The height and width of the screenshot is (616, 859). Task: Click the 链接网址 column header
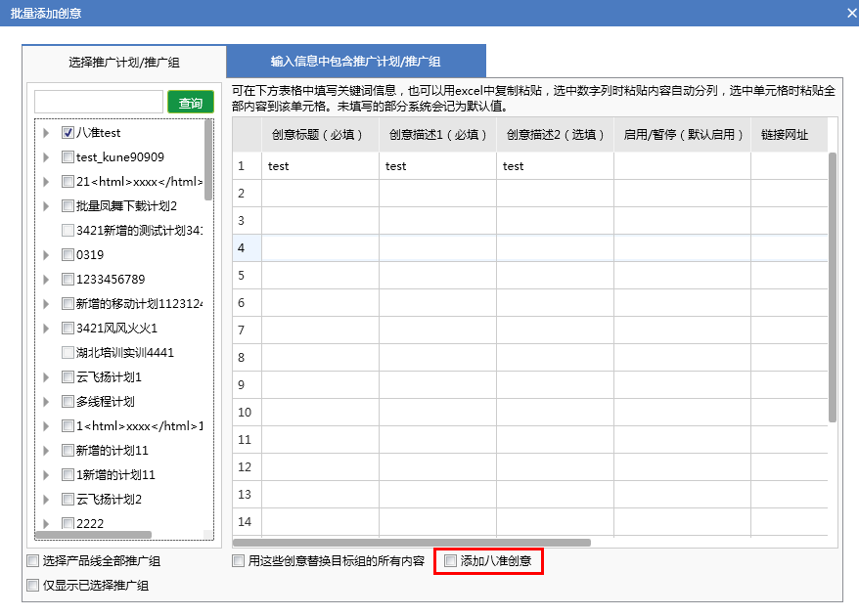click(785, 135)
